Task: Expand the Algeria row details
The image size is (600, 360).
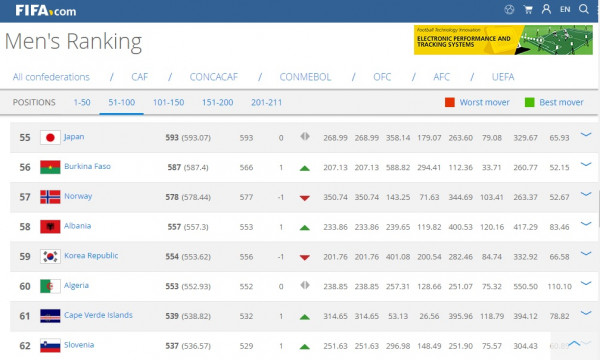Action: coord(586,283)
